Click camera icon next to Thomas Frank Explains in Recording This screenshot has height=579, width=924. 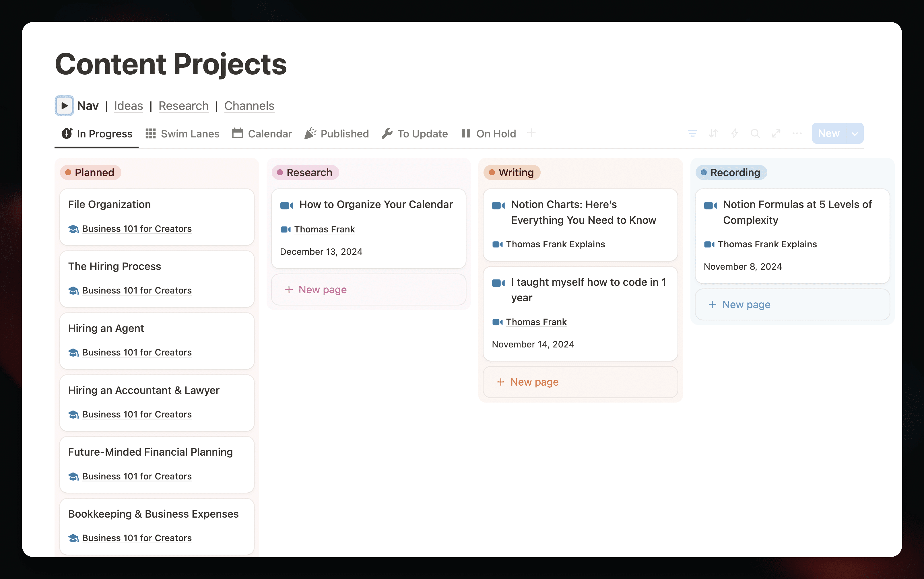pos(710,244)
